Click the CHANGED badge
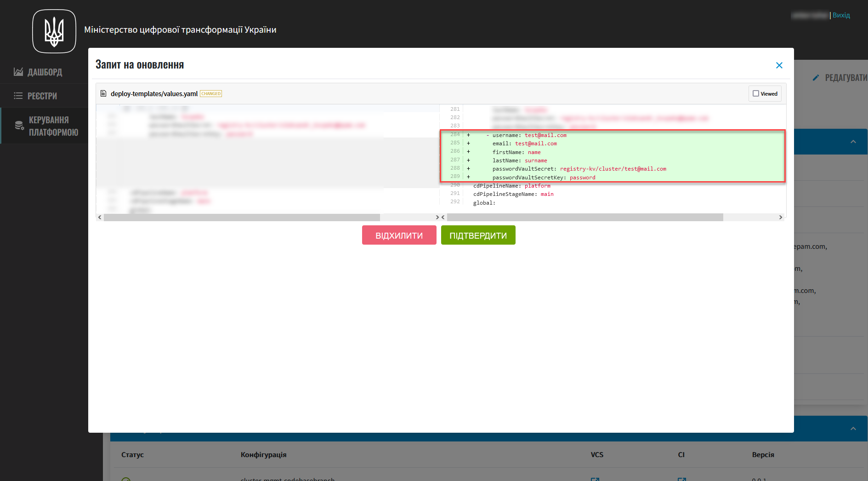Screen dimensions: 868x481 (211, 94)
